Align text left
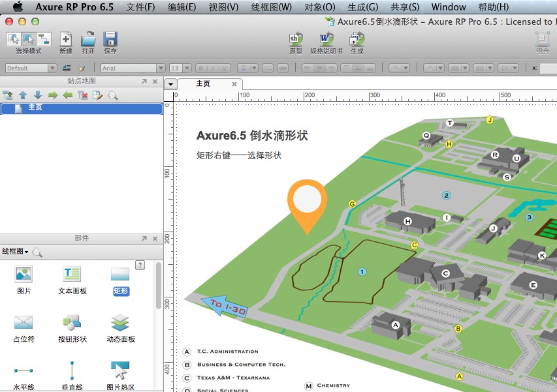This screenshot has width=557, height=392. [x=308, y=68]
